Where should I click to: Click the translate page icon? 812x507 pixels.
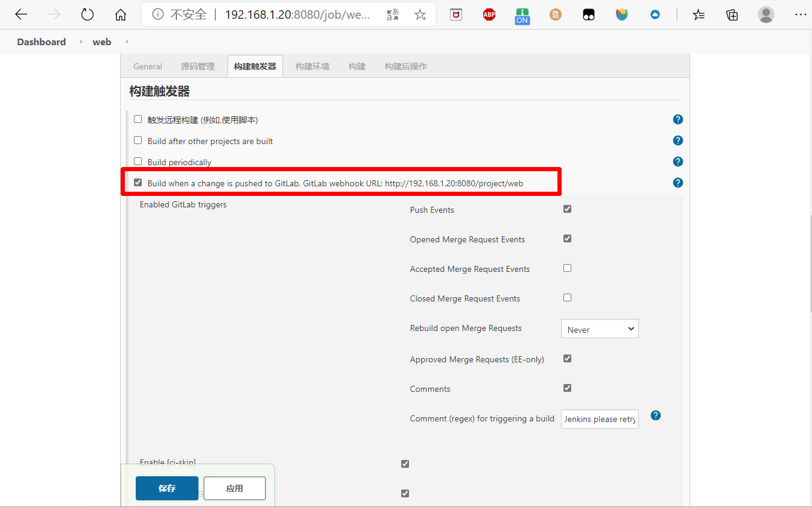(x=393, y=14)
